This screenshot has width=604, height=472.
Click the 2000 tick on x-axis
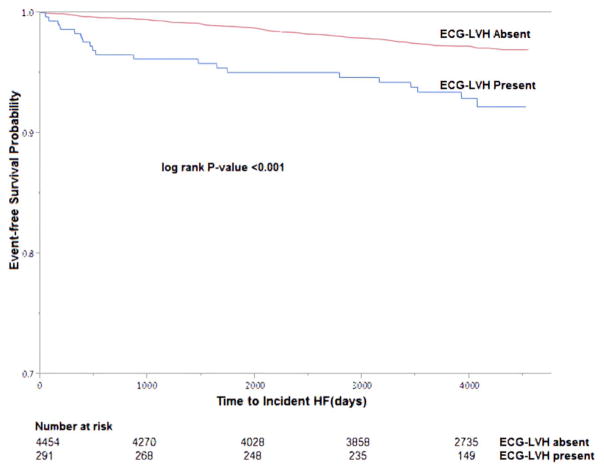(254, 384)
